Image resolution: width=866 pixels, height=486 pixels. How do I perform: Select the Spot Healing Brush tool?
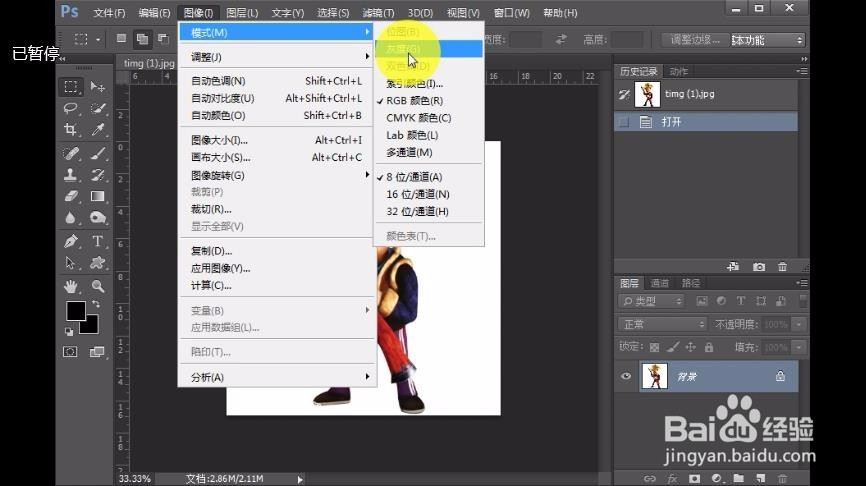tap(71, 153)
